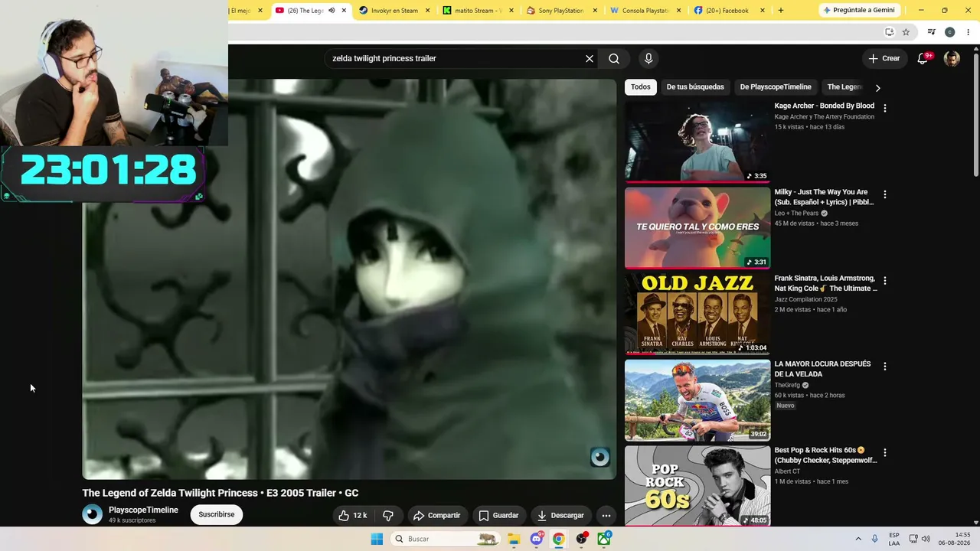Open Chrome's three-dot menu
Screen dimensions: 980x551
tap(969, 32)
